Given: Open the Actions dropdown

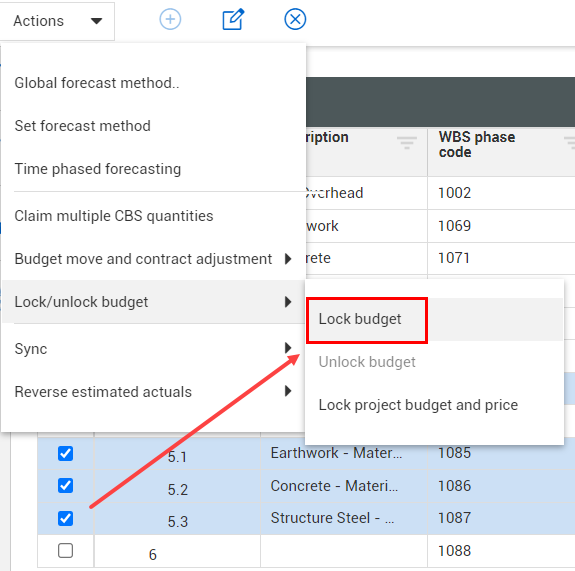Looking at the screenshot, I should click(x=57, y=21).
